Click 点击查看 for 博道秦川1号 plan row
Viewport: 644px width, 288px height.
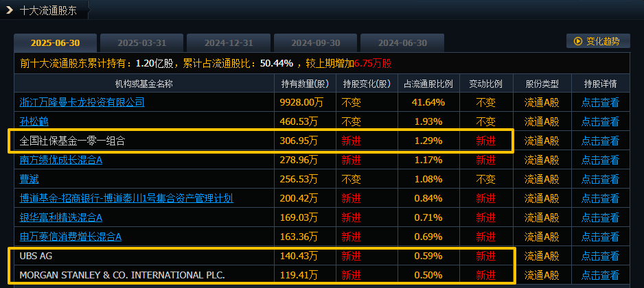coord(600,199)
